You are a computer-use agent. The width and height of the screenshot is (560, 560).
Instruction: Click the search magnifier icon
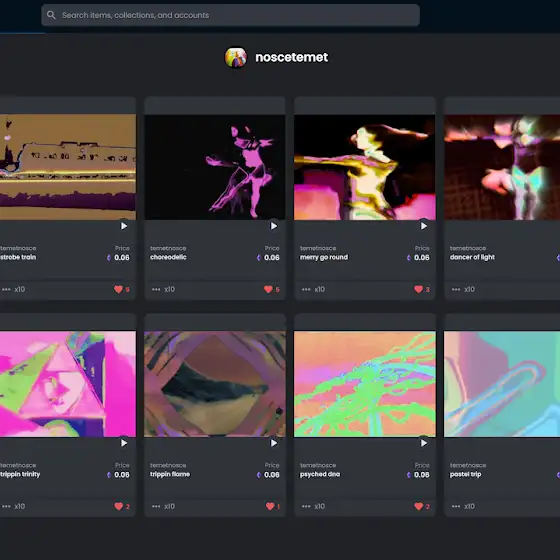51,15
